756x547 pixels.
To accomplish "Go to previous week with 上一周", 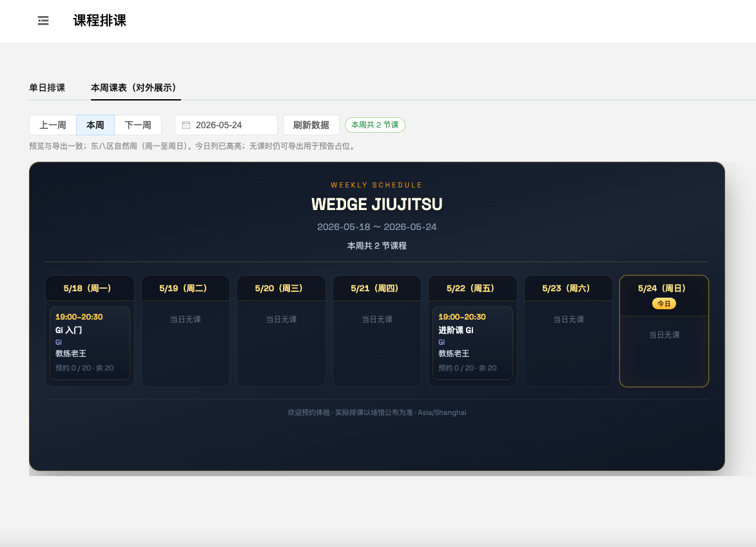I will pos(53,125).
